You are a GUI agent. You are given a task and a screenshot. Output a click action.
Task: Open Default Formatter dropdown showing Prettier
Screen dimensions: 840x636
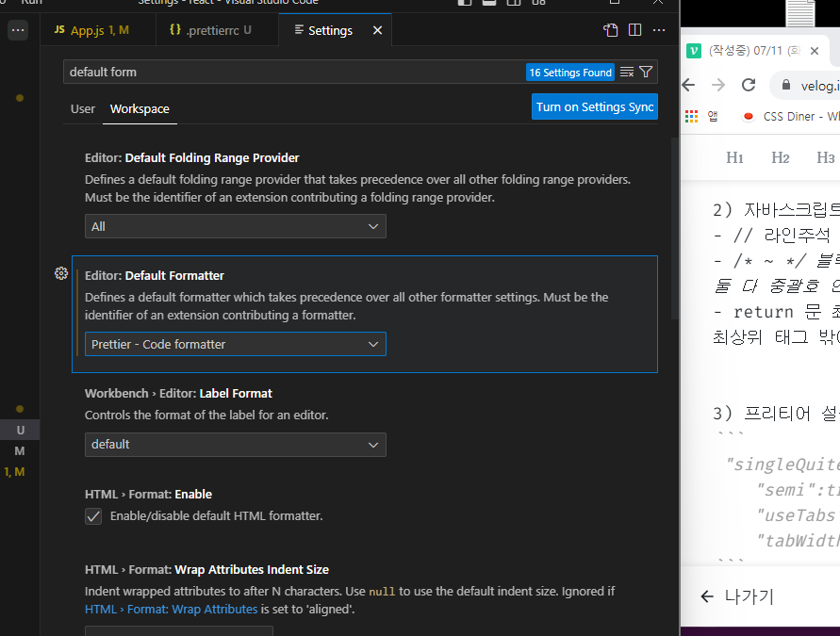[235, 344]
